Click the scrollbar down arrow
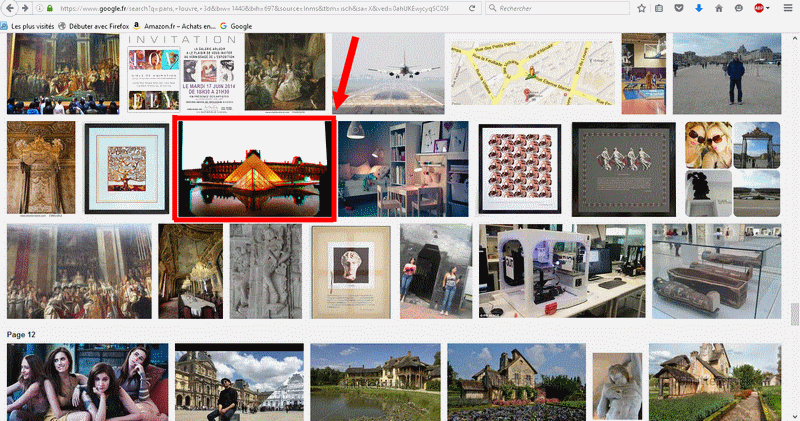 [x=794, y=416]
